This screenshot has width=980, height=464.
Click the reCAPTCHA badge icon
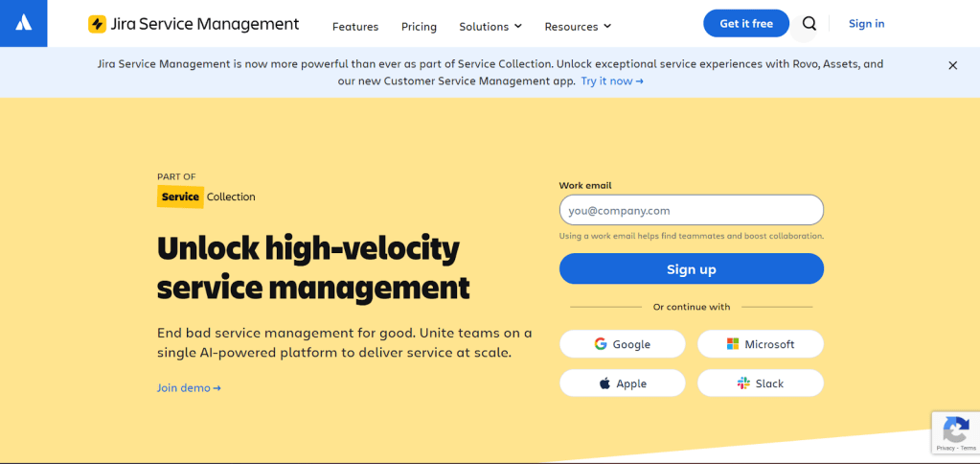954,429
